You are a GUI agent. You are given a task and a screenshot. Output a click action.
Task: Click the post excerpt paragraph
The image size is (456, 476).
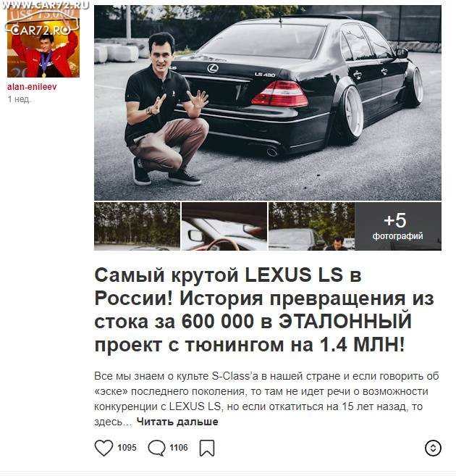click(266, 398)
